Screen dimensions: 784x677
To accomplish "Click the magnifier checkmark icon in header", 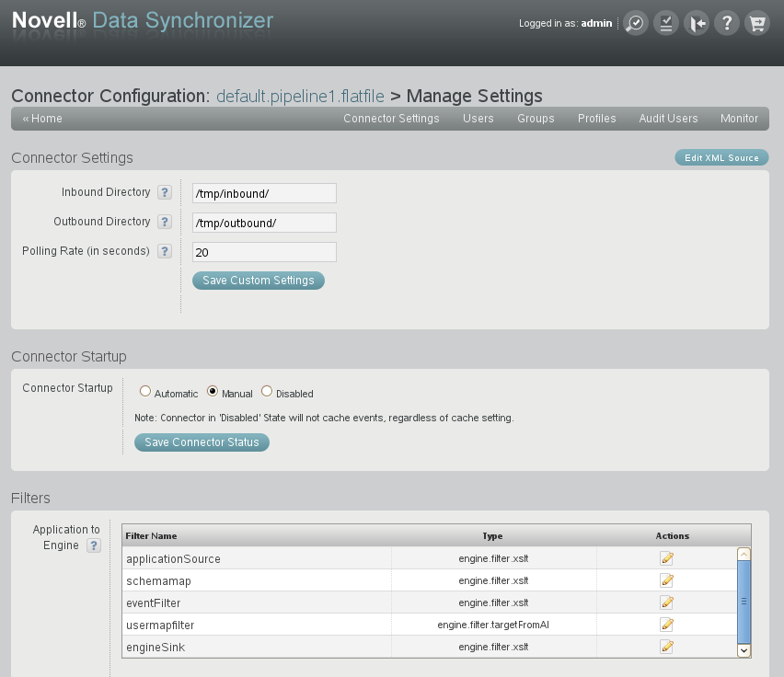I will (x=635, y=23).
